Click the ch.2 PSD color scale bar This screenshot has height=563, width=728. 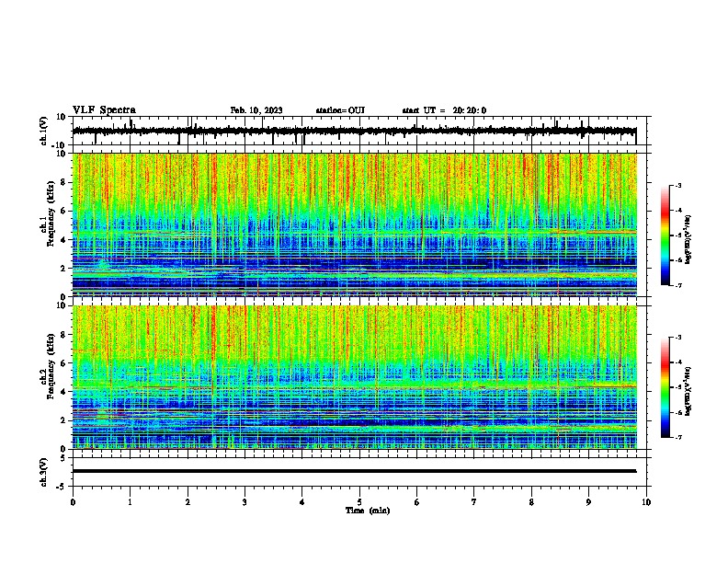(x=665, y=387)
